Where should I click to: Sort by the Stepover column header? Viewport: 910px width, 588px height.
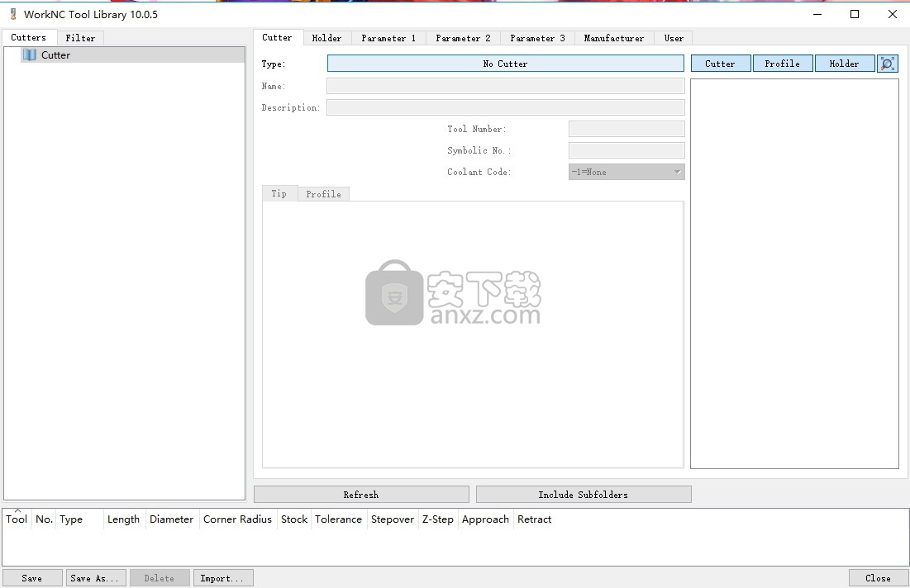(x=393, y=519)
